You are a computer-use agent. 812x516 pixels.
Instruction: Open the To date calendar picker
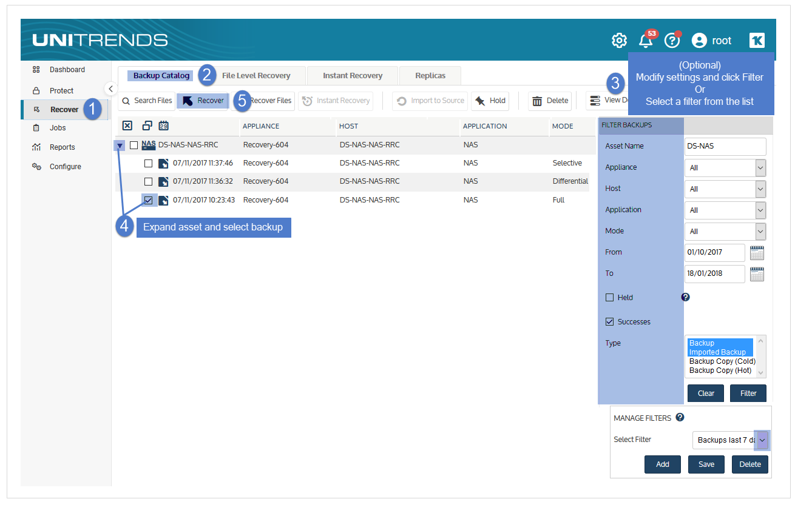pyautogui.click(x=757, y=274)
